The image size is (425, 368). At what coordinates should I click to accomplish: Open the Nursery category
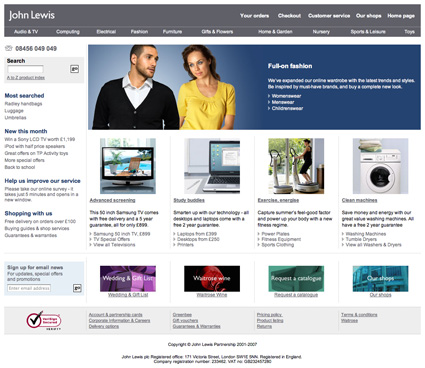coord(321,32)
